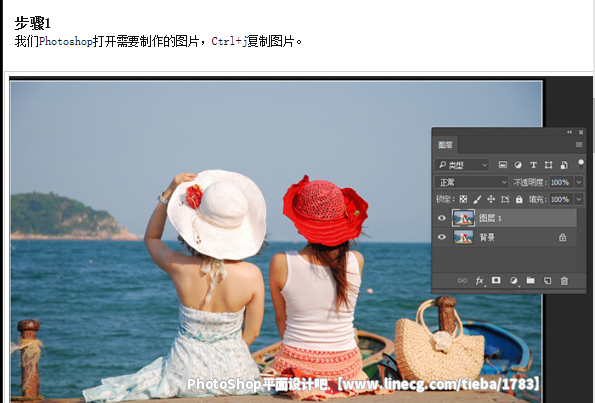Switch to the 图层 tab

pos(445,145)
